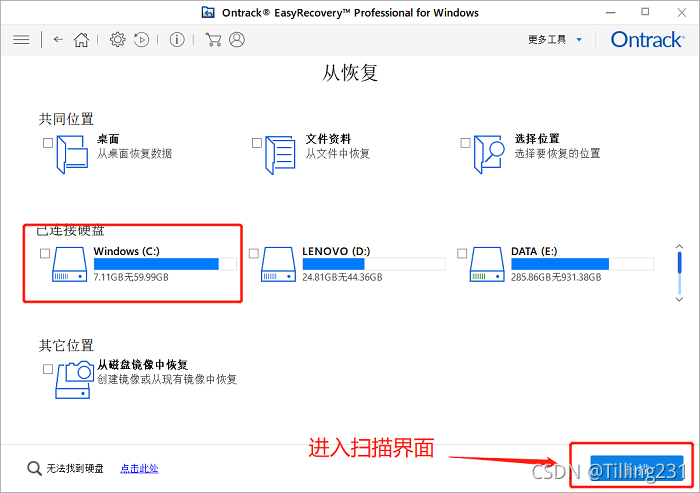
Task: Click the 桌面 label
Action: (108, 139)
